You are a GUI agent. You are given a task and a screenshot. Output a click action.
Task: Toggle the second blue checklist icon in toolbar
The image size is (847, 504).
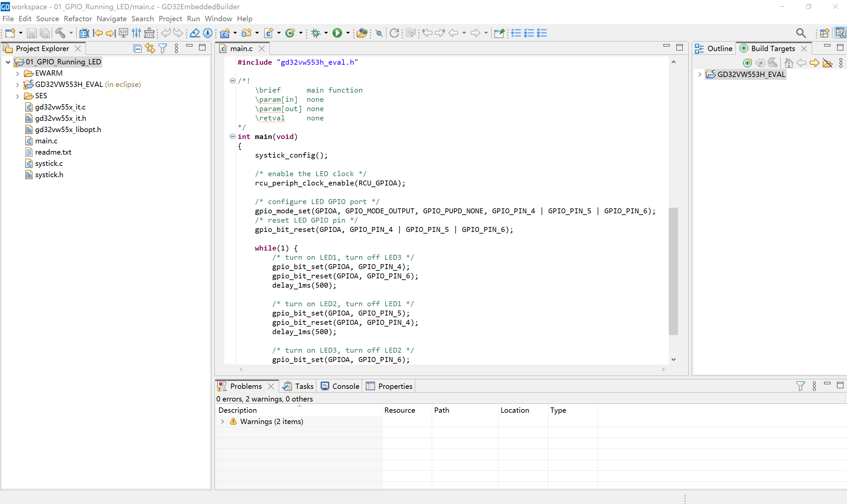coord(529,33)
